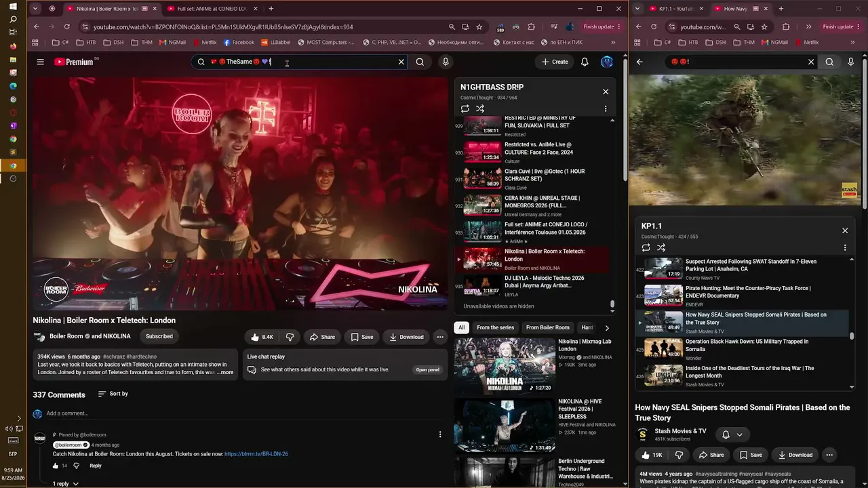868x488 pixels.
Task: Open 'Nikolina | Mixmag Lab London' thumbnail
Action: point(505,366)
